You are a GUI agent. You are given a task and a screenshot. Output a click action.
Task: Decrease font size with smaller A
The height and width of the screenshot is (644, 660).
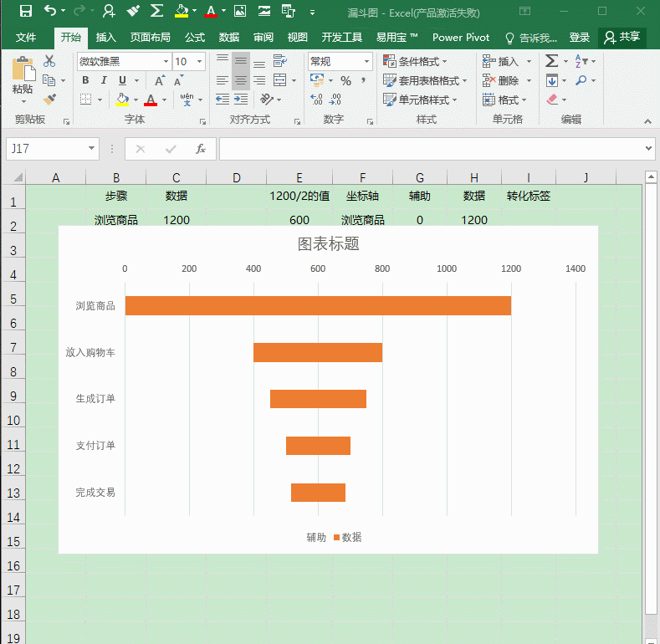(x=178, y=80)
